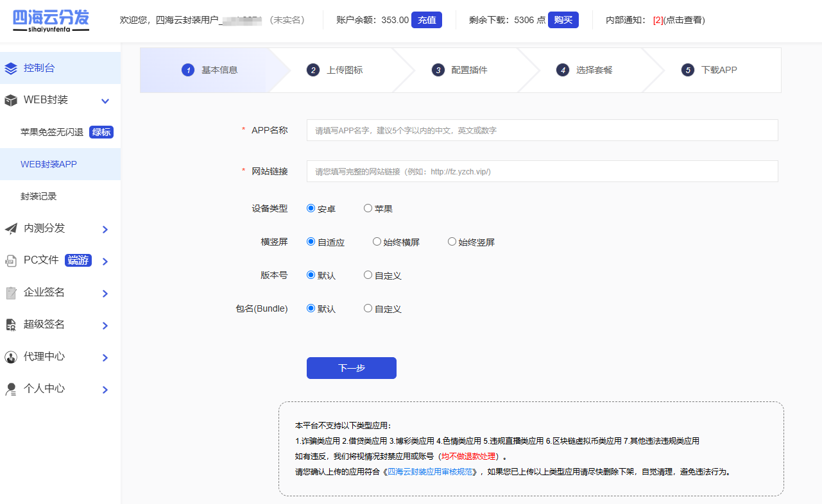The width and height of the screenshot is (822, 504).
Task: Go to step 3 配置插件
Action: (x=459, y=70)
